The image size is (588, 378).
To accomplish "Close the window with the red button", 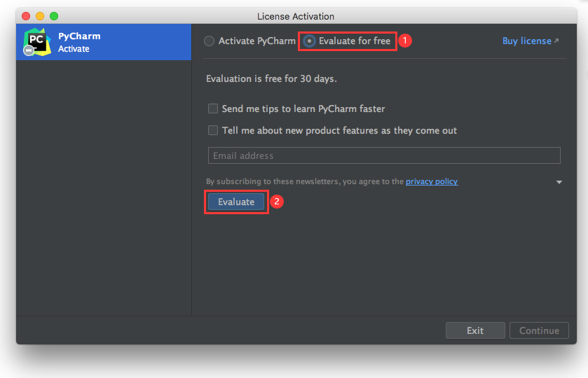I will pyautogui.click(x=26, y=16).
